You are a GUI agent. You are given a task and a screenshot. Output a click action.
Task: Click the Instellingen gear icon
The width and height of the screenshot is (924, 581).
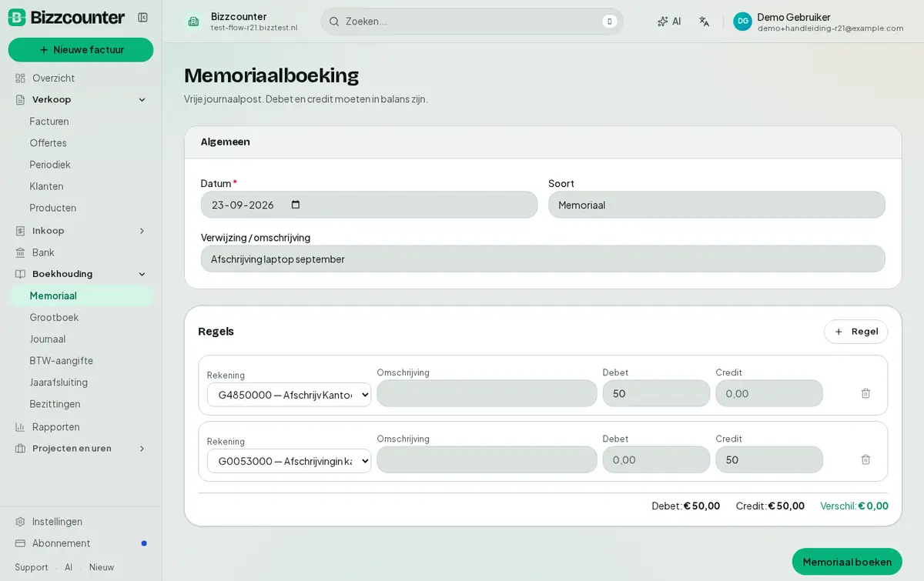21,521
